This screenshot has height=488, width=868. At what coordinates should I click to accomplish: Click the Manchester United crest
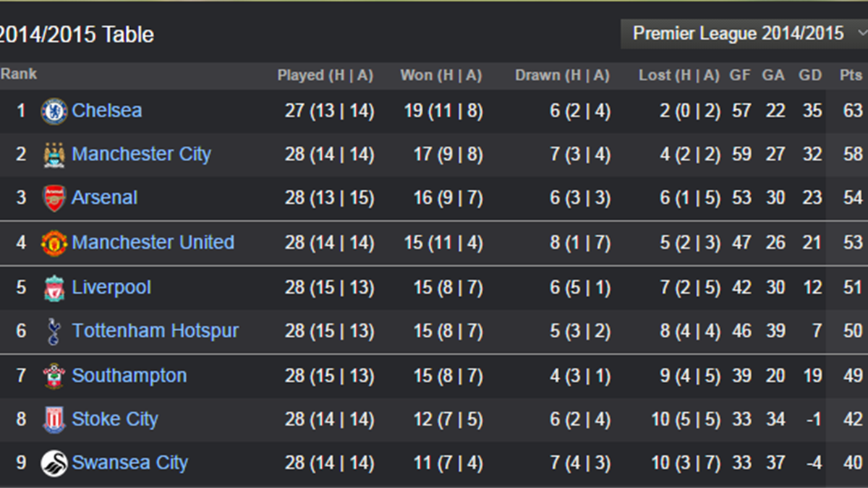[54, 242]
